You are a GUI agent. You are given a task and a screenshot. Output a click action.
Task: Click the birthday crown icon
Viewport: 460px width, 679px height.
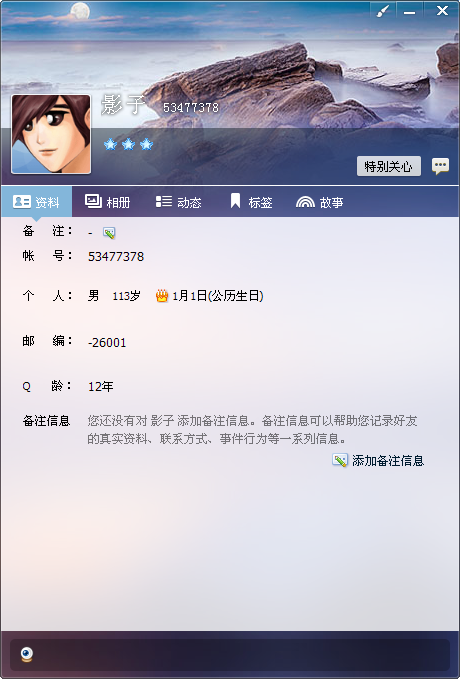click(x=162, y=296)
